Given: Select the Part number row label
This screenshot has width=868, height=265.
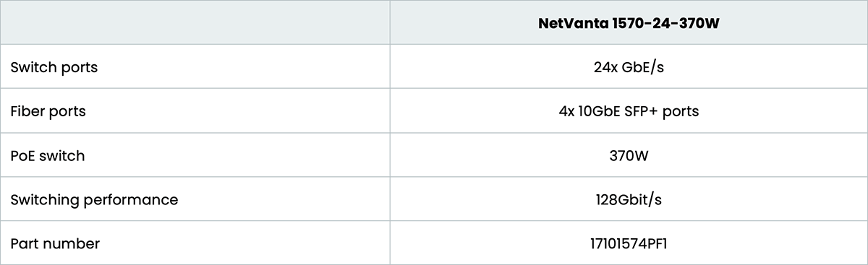Looking at the screenshot, I should (55, 243).
